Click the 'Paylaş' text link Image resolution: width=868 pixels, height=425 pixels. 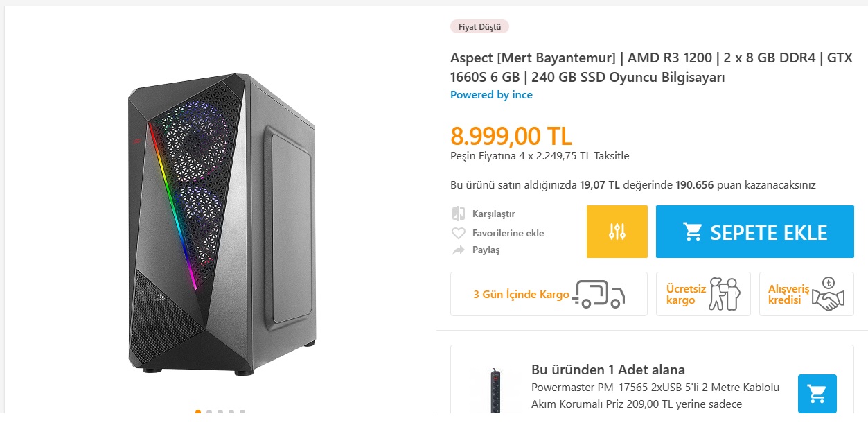tap(486, 250)
